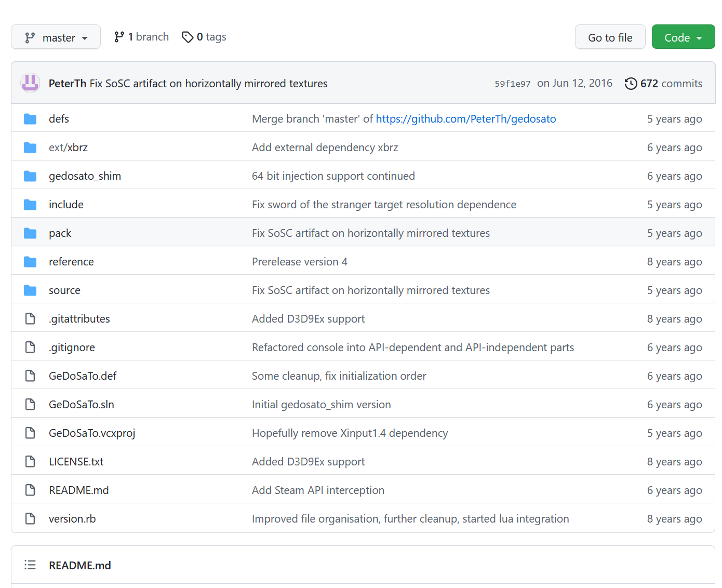Open the version.rb file
The image size is (722, 588).
click(72, 519)
